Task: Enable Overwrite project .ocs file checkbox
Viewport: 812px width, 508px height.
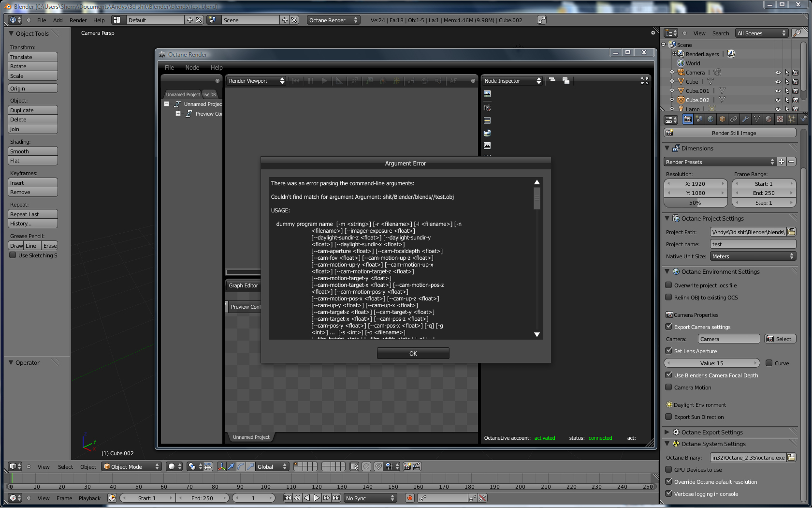Action: tap(669, 285)
